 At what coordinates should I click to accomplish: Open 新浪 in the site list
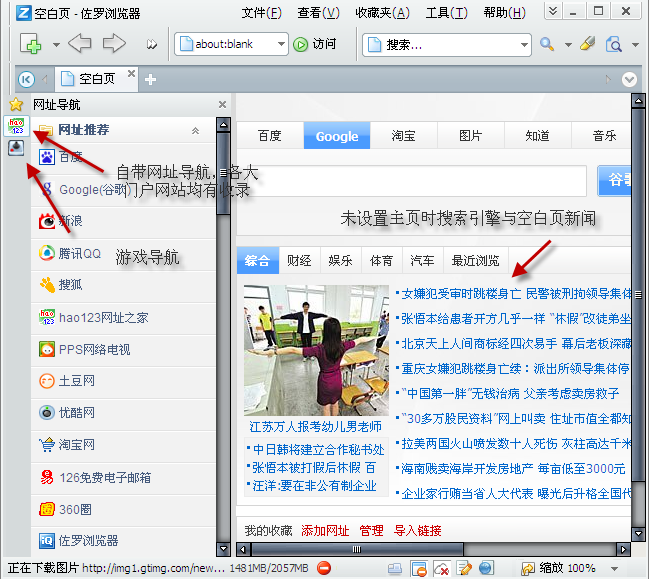pos(124,221)
